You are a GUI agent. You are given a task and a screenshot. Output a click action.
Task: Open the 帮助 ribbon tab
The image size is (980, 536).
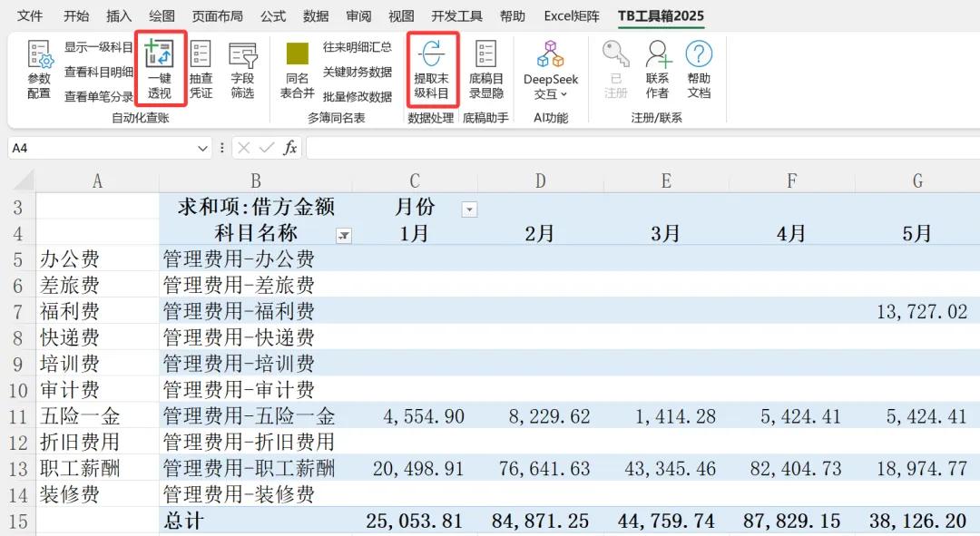click(513, 15)
